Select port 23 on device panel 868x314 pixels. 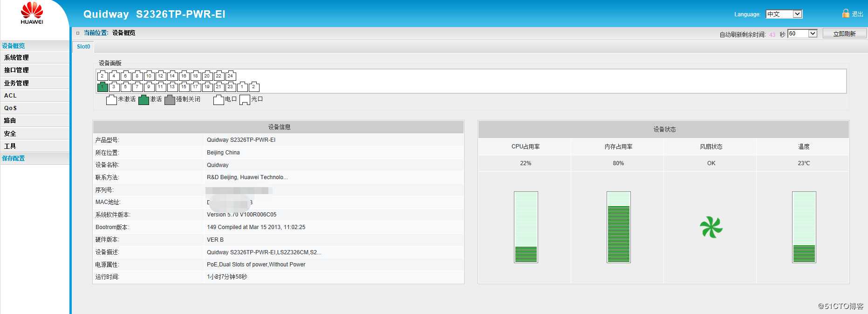(231, 87)
